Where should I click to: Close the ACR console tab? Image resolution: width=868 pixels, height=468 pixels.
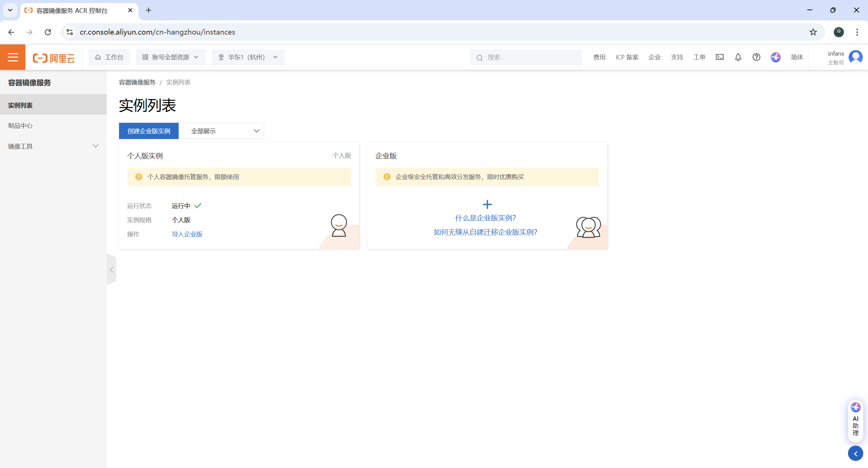coord(130,11)
